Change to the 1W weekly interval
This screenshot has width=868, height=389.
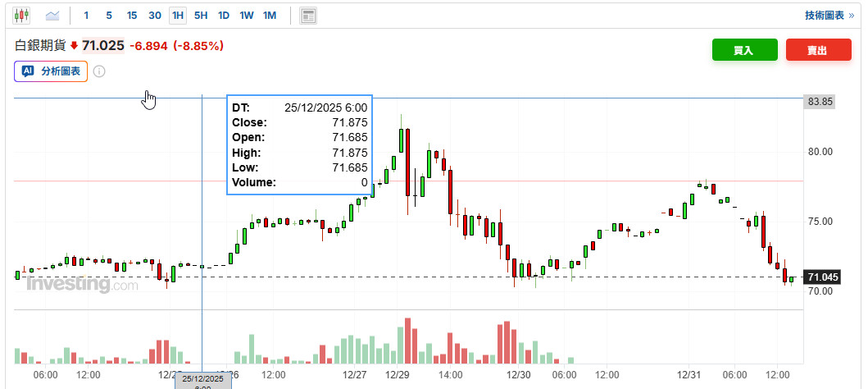point(247,16)
